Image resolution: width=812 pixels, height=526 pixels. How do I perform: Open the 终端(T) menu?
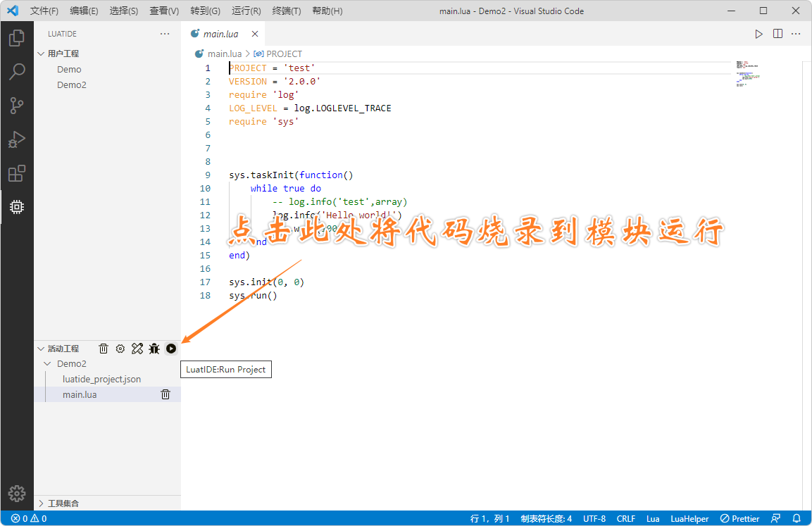point(287,11)
